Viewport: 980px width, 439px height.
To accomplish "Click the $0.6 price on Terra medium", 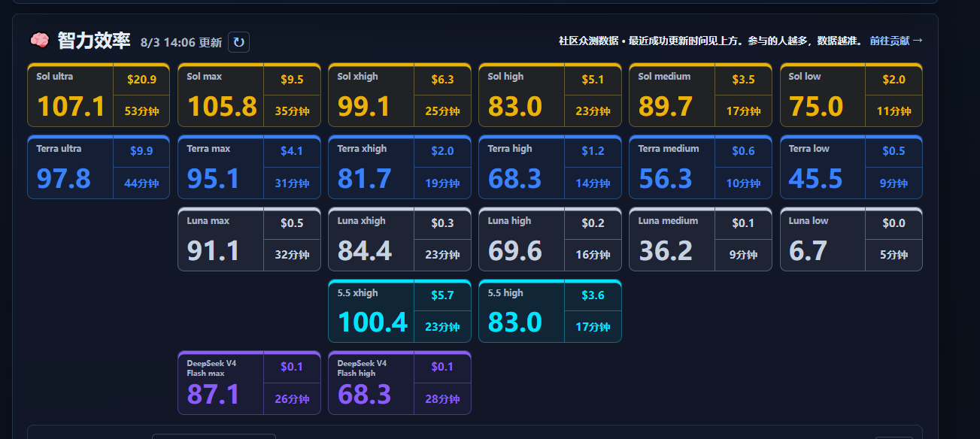I will click(743, 151).
